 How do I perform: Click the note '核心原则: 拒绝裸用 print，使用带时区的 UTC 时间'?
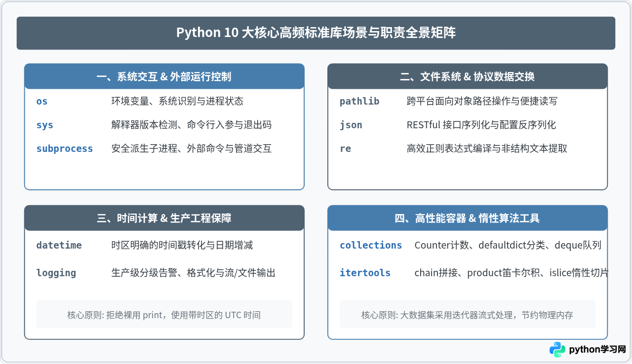click(x=164, y=315)
